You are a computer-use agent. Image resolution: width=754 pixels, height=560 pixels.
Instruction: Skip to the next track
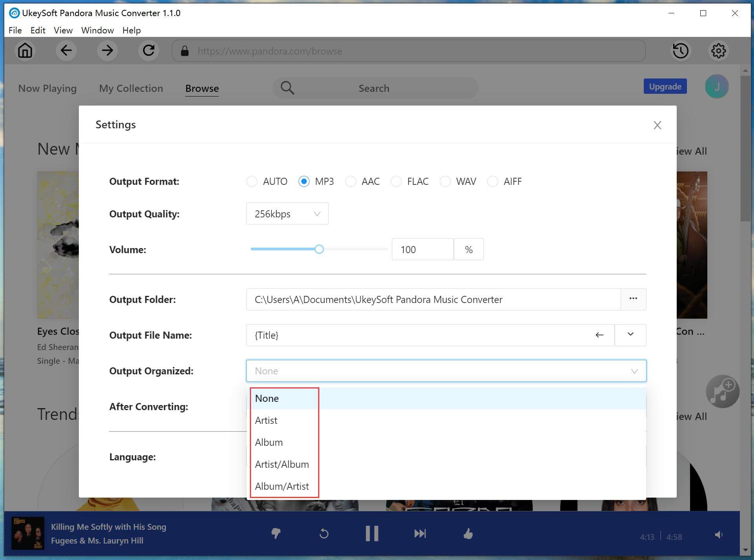tap(420, 534)
